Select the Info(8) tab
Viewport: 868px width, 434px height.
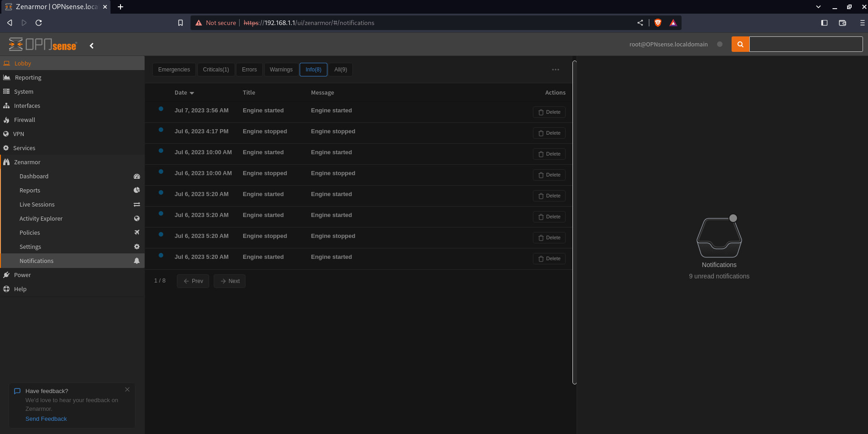313,70
